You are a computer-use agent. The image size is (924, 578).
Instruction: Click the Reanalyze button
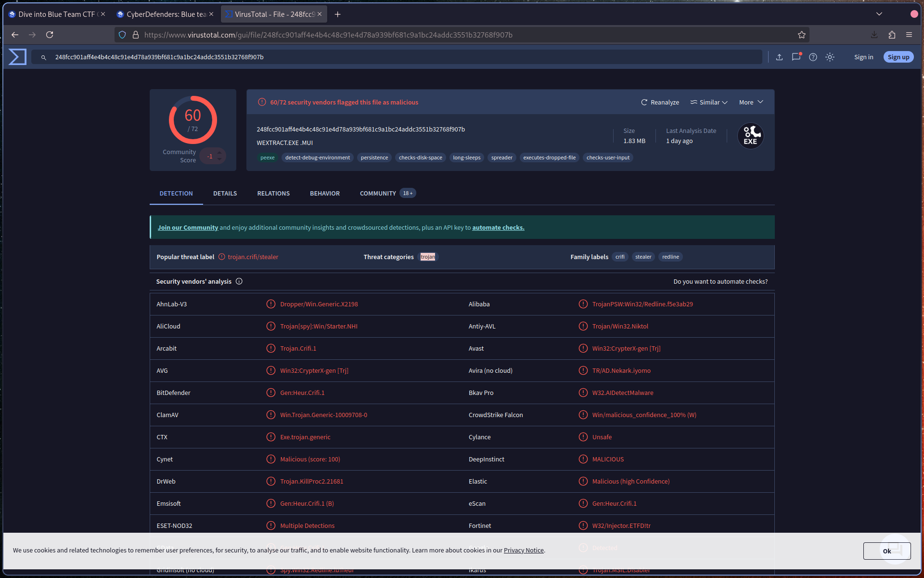(x=660, y=102)
